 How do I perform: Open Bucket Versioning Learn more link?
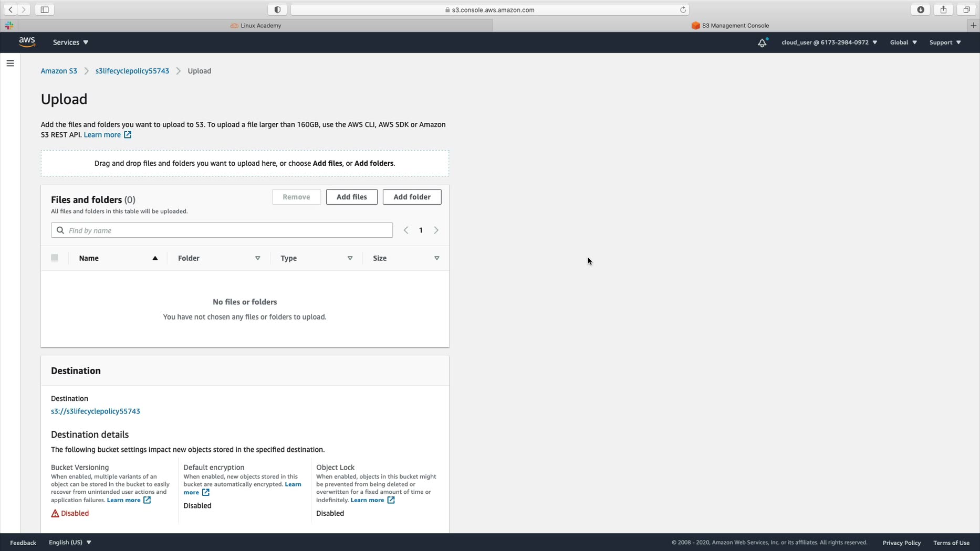tap(123, 500)
